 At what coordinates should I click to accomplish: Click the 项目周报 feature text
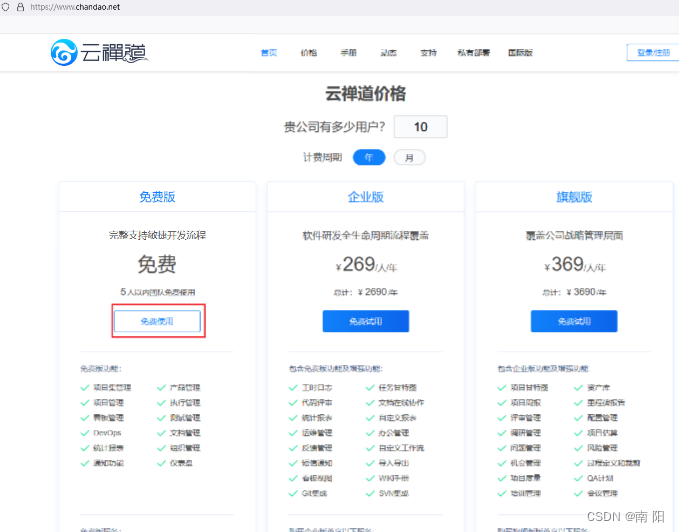coord(526,403)
